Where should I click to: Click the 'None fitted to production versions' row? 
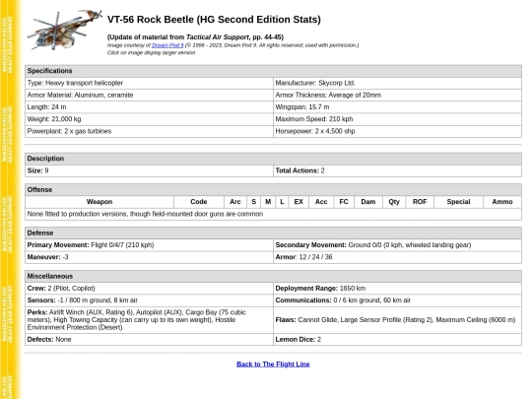click(x=273, y=214)
